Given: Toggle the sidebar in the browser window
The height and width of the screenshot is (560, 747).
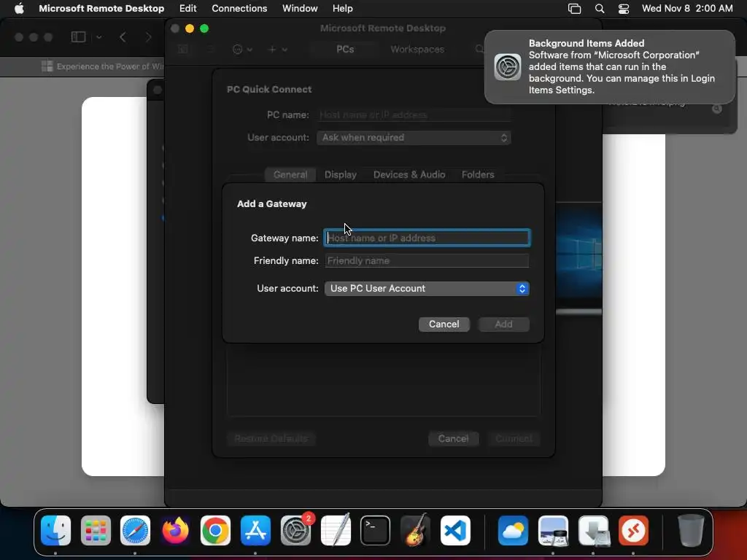Looking at the screenshot, I should pos(78,37).
